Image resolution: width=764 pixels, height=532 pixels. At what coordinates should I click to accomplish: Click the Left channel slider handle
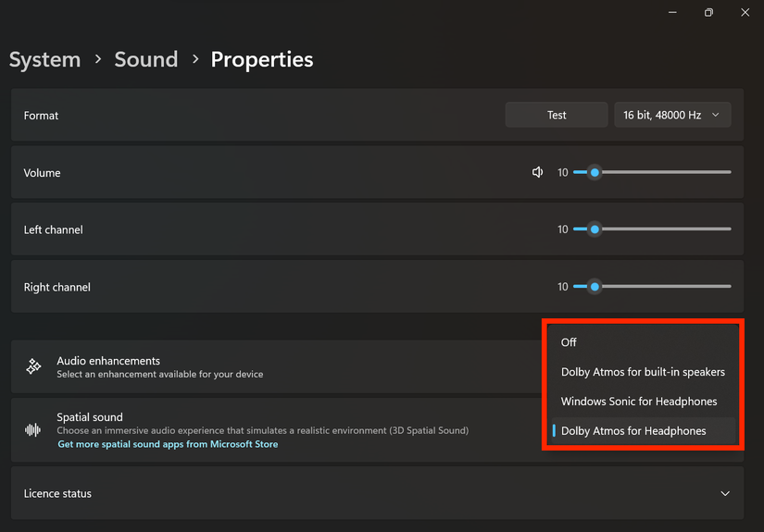(x=595, y=229)
